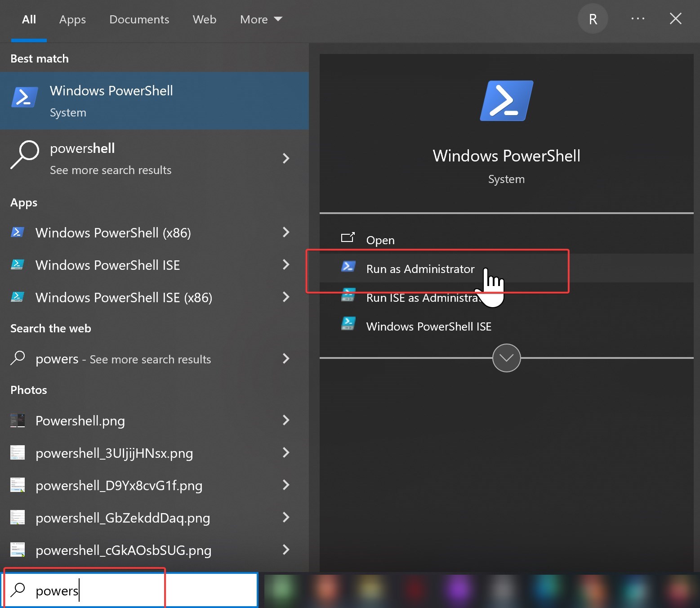The height and width of the screenshot is (608, 700).
Task: Switch to the Documents tab
Action: [139, 19]
